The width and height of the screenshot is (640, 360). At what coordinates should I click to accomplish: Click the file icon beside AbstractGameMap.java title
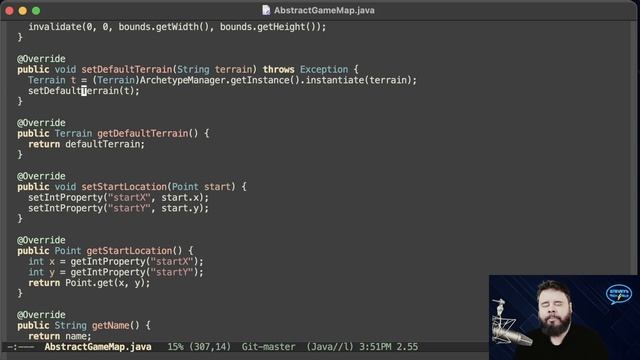(266, 10)
